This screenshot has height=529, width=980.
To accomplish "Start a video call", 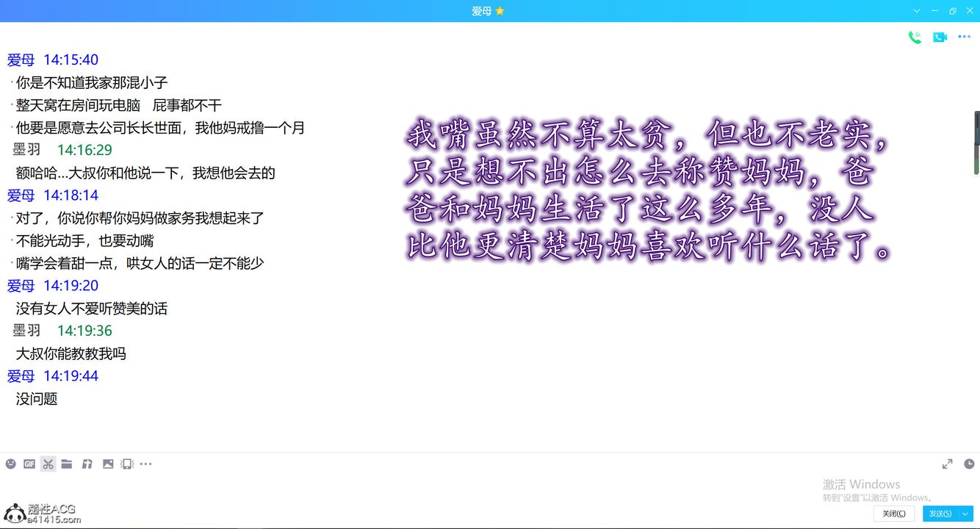I will 940,37.
